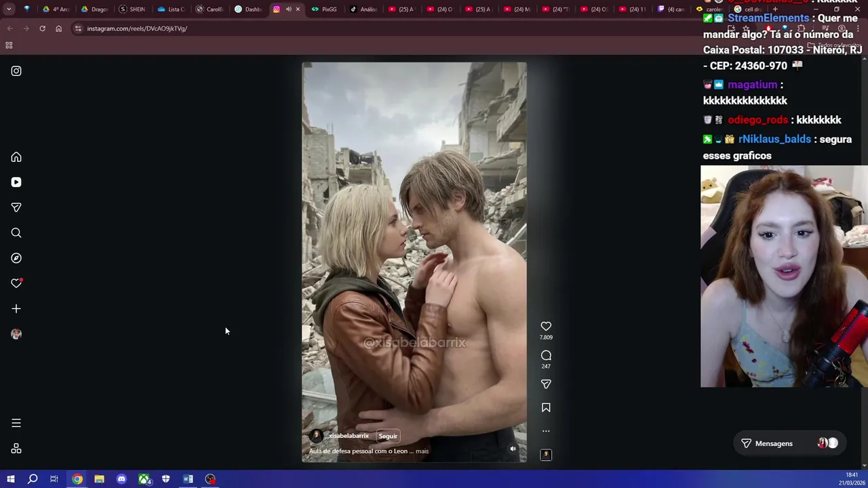Screen dimensions: 868x488
Task: Like the reel with heart icon
Action: click(546, 327)
